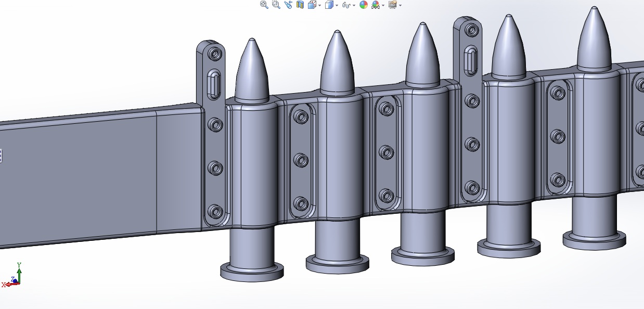
Task: Open the View Orientation cube icon
Action: point(312,5)
